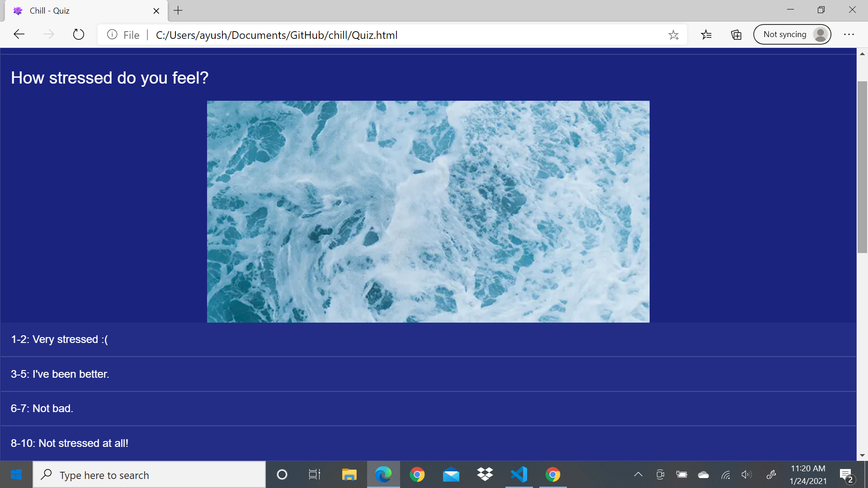Screen dimensions: 868x488
Task: Click the site information icon
Action: click(x=112, y=35)
